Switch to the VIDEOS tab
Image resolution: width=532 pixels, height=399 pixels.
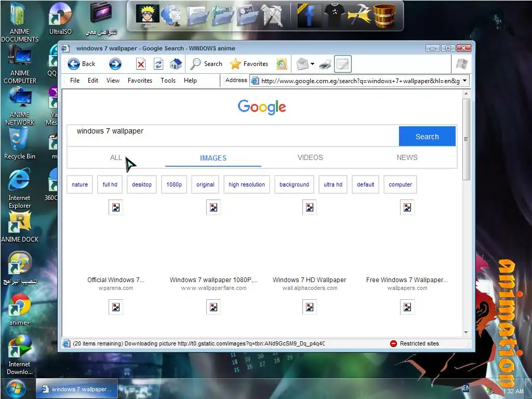click(x=310, y=157)
